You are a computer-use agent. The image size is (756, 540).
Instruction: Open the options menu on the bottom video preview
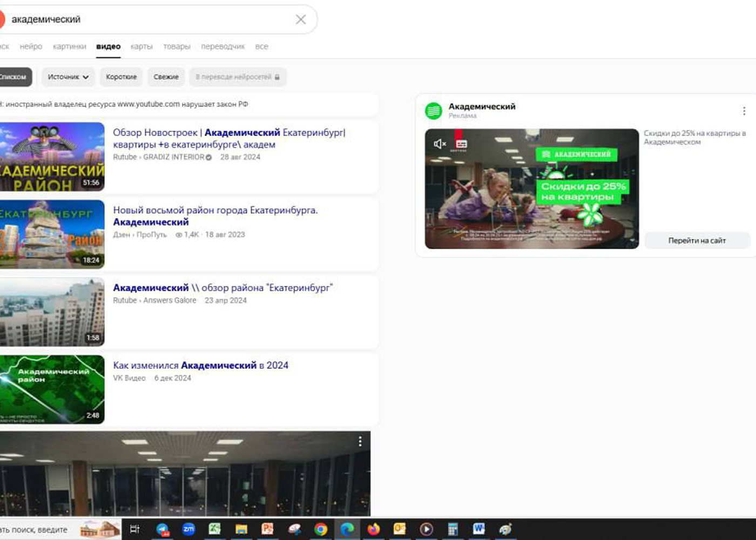[x=360, y=442]
